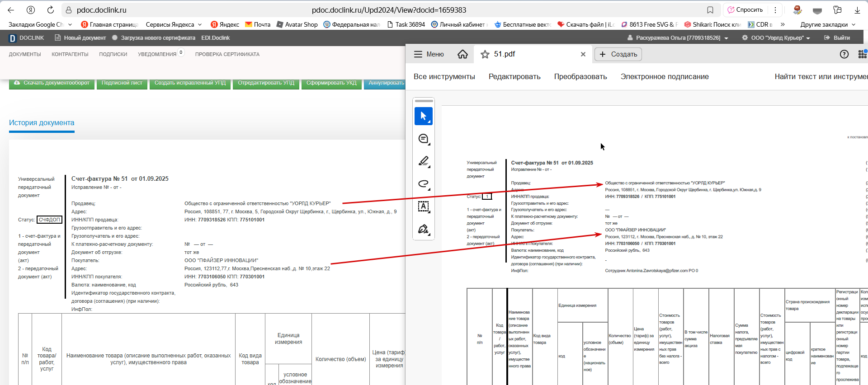Image resolution: width=868 pixels, height=385 pixels.
Task: Click the Спросить assistant button
Action: 745,10
